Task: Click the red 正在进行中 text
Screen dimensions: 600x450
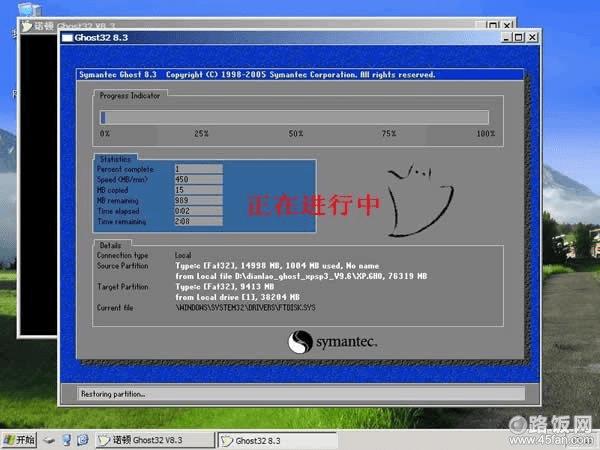Action: click(x=314, y=205)
